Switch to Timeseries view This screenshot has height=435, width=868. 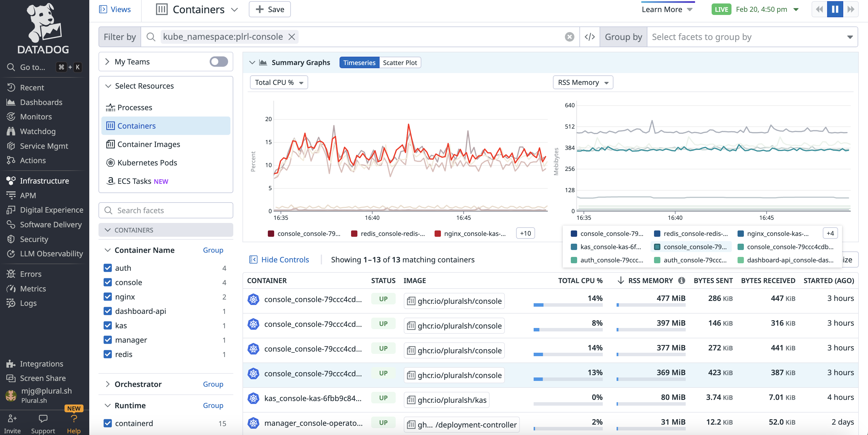point(359,63)
